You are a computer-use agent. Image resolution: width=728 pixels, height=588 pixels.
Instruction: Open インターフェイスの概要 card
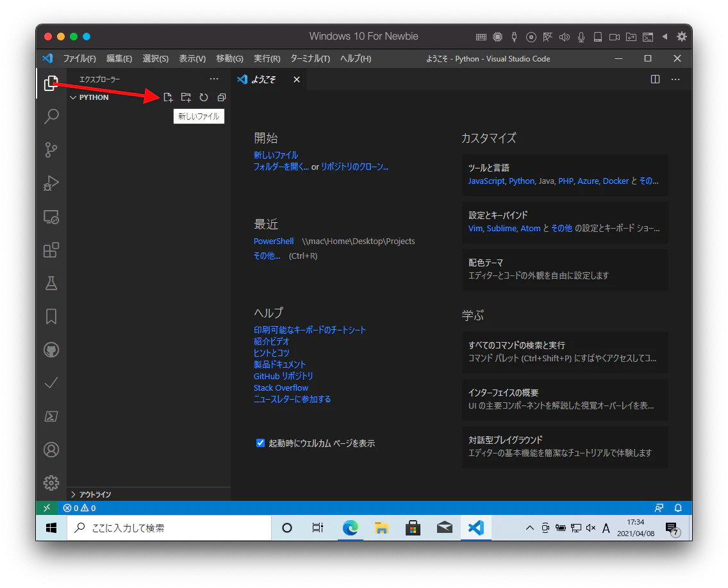coord(565,400)
